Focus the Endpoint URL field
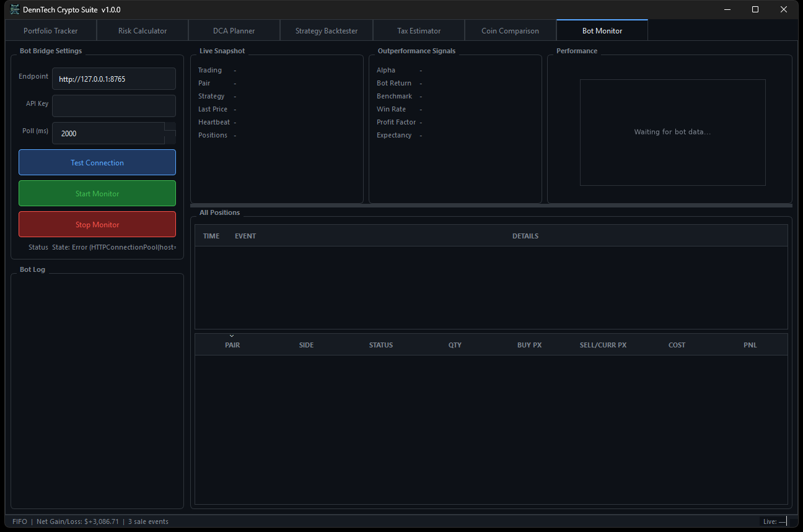This screenshot has width=803, height=532. (114, 79)
